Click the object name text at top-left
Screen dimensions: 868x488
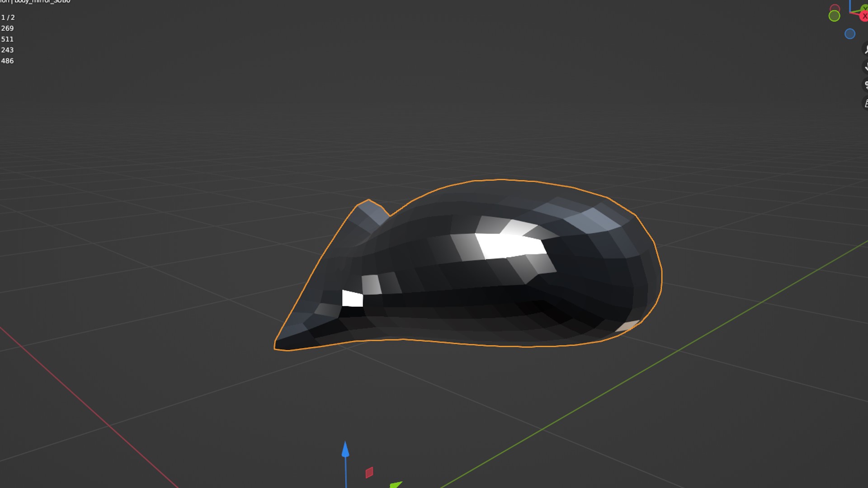coord(42,2)
